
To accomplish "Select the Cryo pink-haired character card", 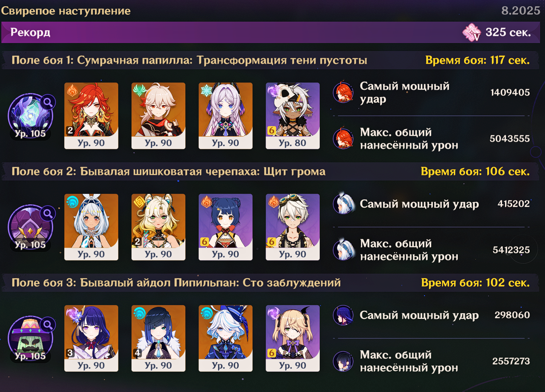I will click(x=226, y=116).
